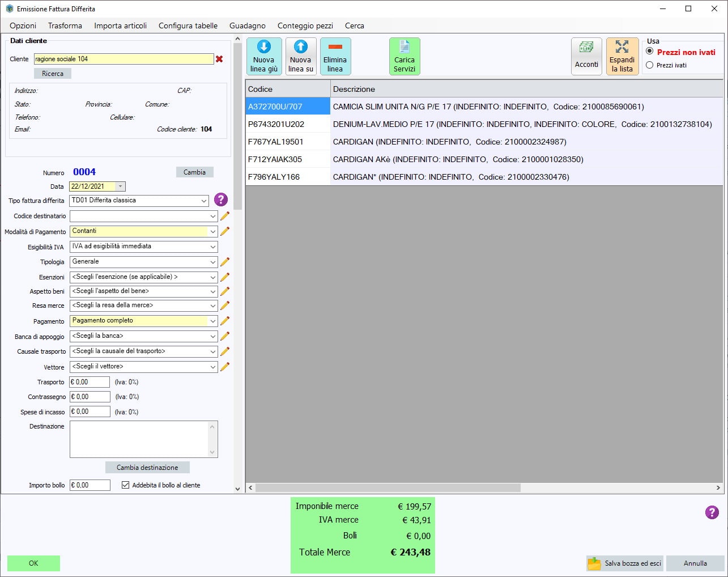Click the Elimina linea icon
Image resolution: width=728 pixels, height=577 pixels.
coord(335,56)
